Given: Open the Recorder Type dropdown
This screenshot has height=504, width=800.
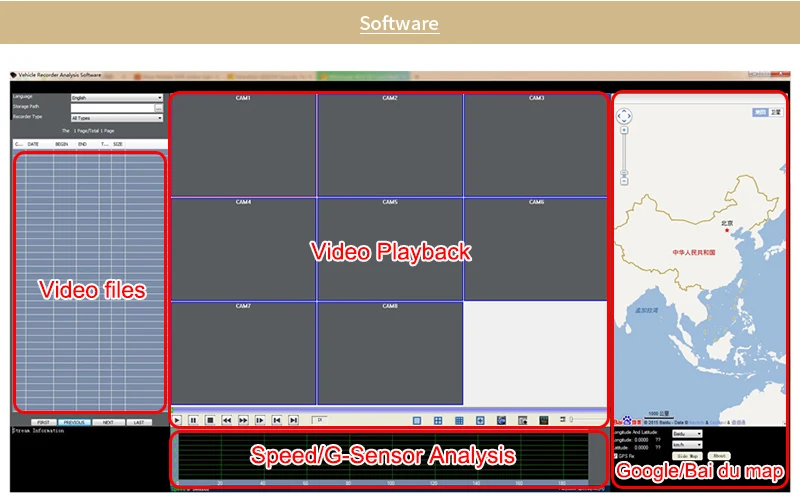Looking at the screenshot, I should (117, 118).
